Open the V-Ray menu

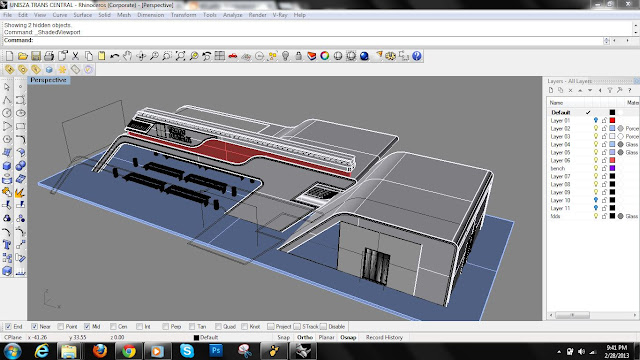pos(280,15)
